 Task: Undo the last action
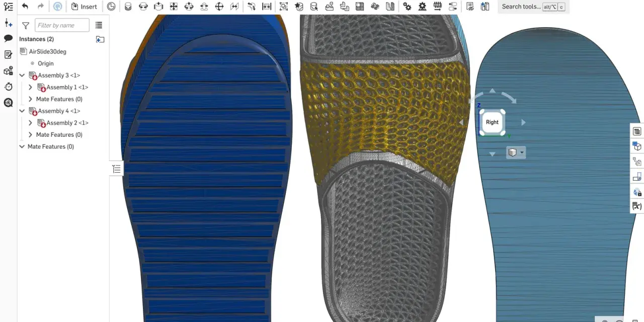(x=25, y=7)
